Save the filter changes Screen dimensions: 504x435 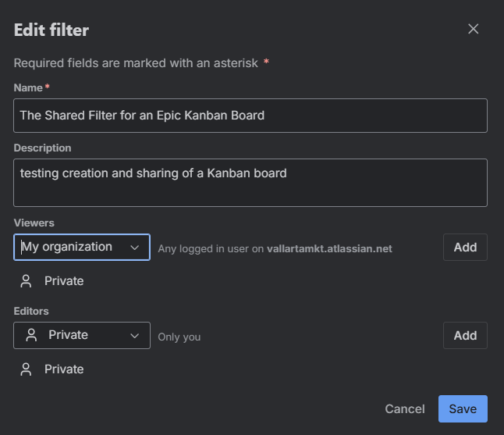(x=463, y=409)
